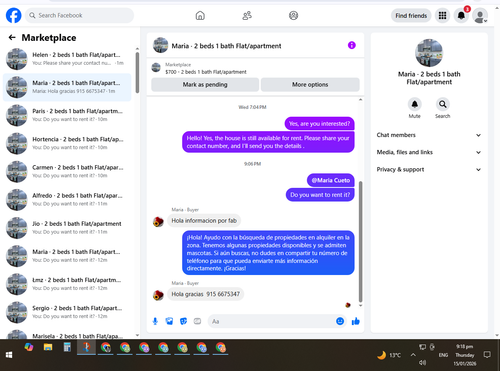Focus the Search Facebook field

click(79, 15)
